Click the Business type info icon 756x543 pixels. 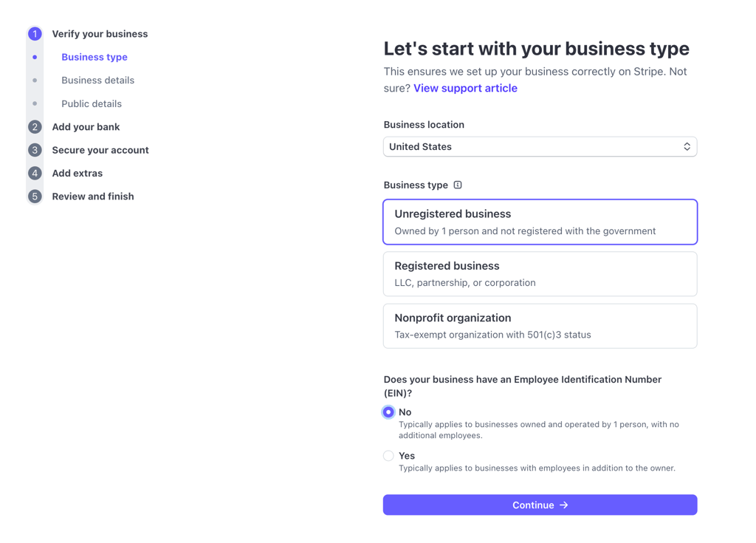coord(458,185)
